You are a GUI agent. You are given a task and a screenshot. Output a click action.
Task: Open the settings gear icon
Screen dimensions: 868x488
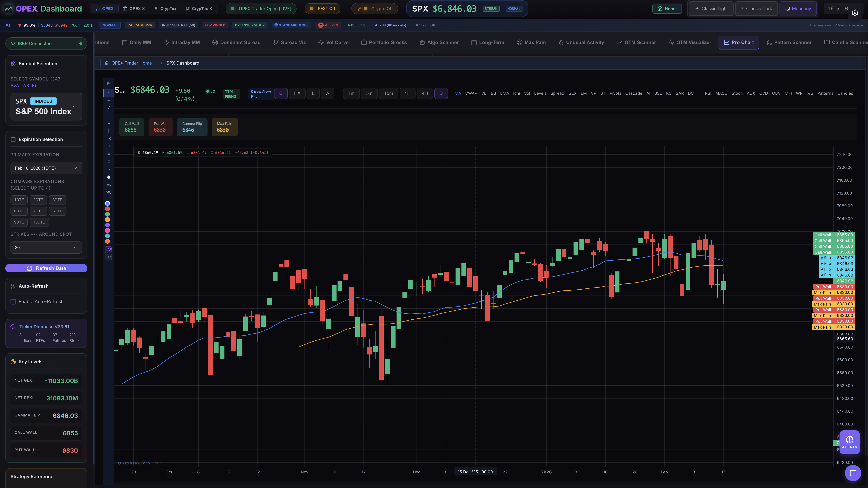(x=855, y=13)
